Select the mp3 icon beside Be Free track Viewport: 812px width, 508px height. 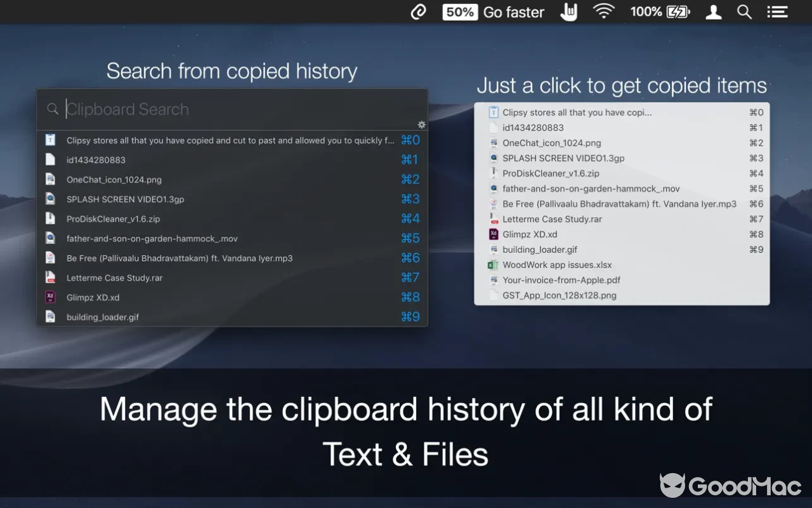(51, 258)
